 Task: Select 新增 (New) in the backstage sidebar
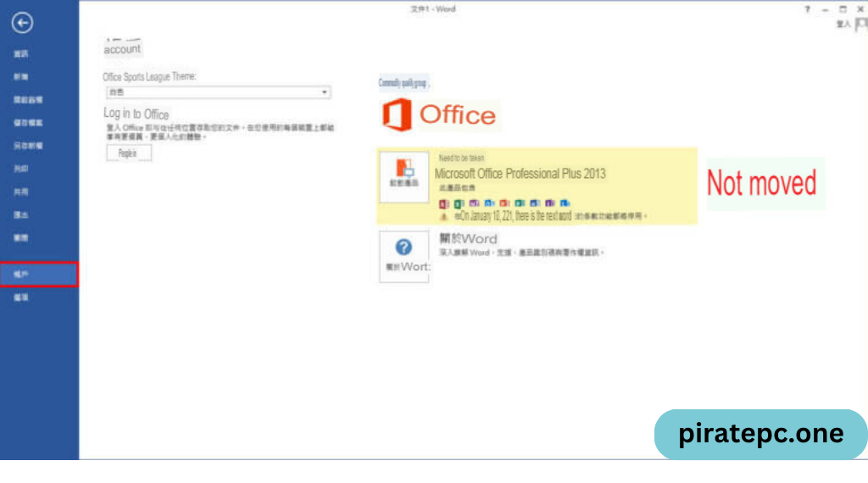tap(21, 77)
